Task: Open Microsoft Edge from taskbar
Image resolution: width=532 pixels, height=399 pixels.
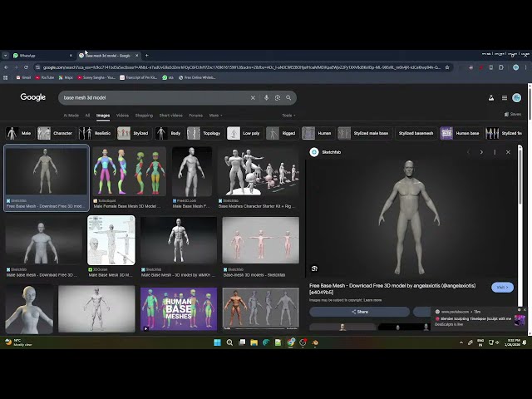Action: click(x=266, y=342)
